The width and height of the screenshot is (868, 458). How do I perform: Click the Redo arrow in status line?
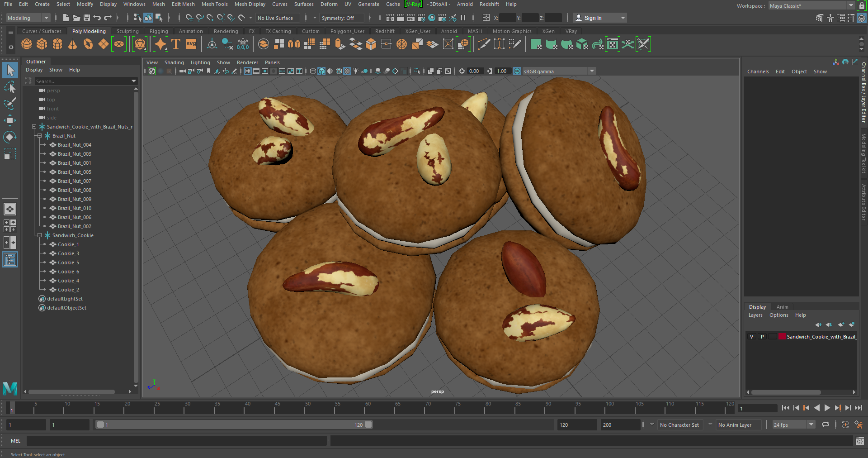pos(108,18)
